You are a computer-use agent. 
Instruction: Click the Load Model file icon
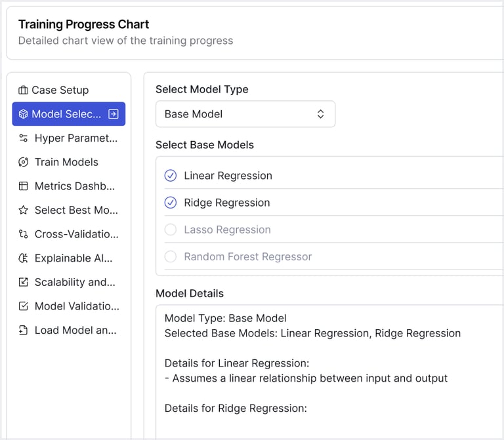tap(24, 330)
